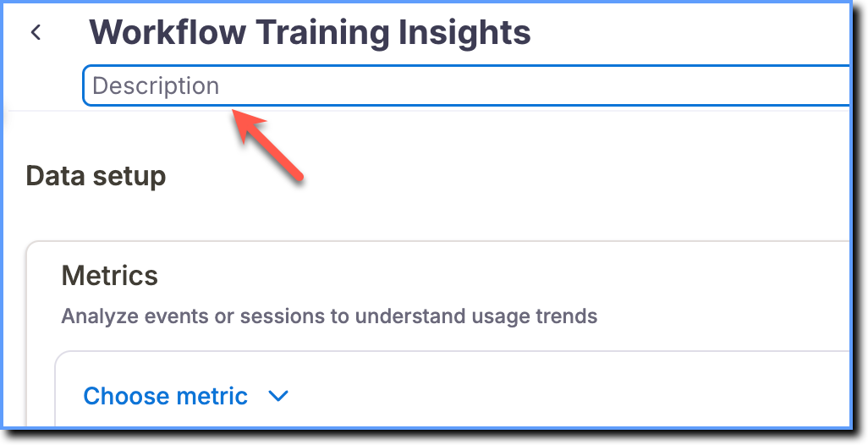This screenshot has width=868, height=445.
Task: Focus the Description input field
Action: (x=466, y=85)
